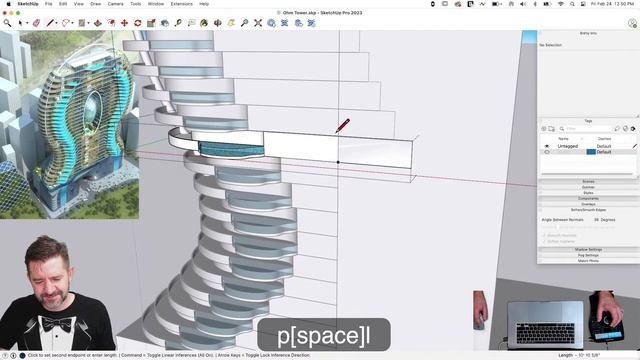The height and width of the screenshot is (360, 640).
Task: Open the File menu
Action: coord(49,4)
